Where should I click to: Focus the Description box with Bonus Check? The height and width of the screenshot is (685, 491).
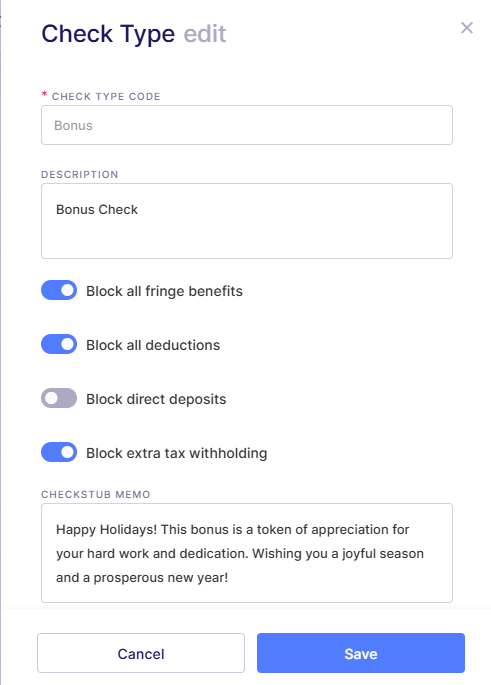[x=247, y=221]
